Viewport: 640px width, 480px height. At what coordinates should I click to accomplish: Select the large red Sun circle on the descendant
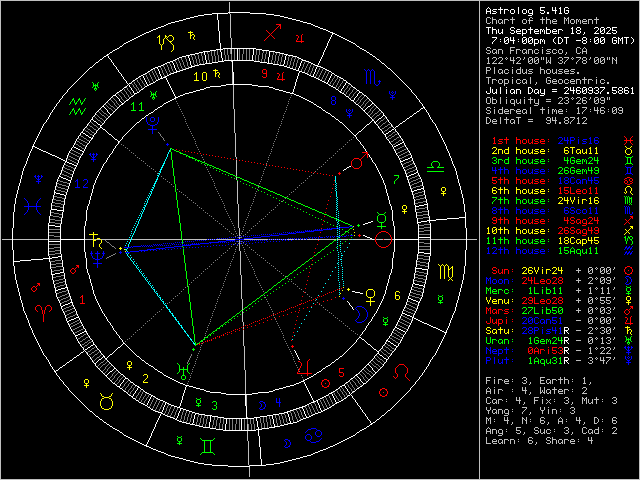(x=383, y=239)
